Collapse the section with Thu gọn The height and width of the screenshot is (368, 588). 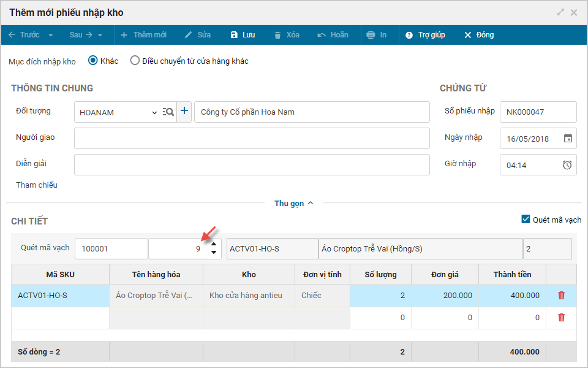(x=293, y=203)
